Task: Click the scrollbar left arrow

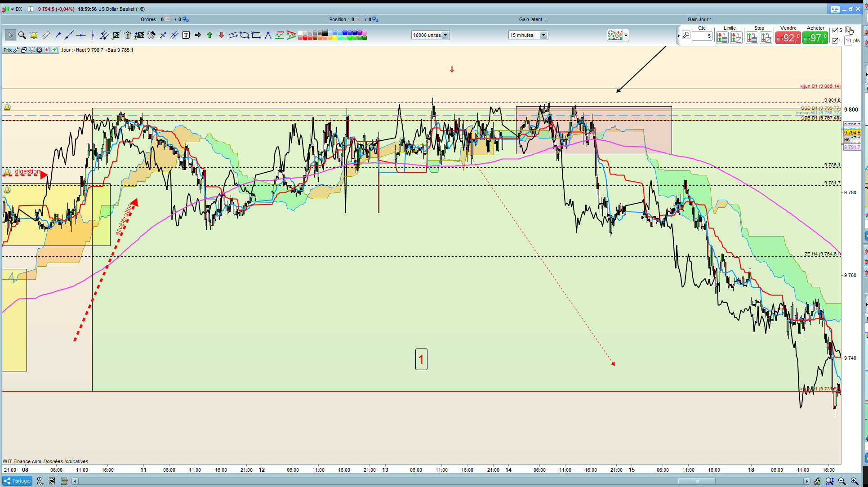Action: click(x=76, y=481)
